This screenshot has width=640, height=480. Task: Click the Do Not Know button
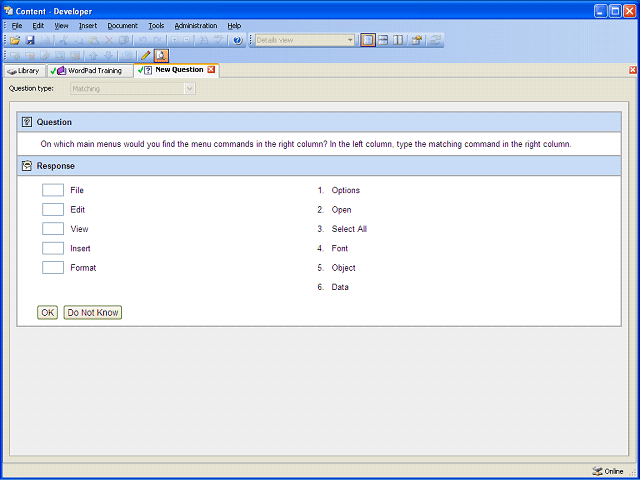[93, 312]
